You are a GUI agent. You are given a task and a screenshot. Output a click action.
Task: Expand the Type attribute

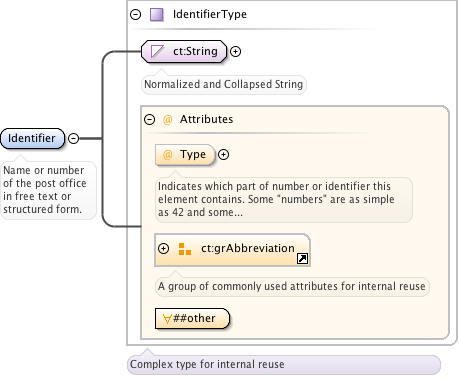point(223,155)
